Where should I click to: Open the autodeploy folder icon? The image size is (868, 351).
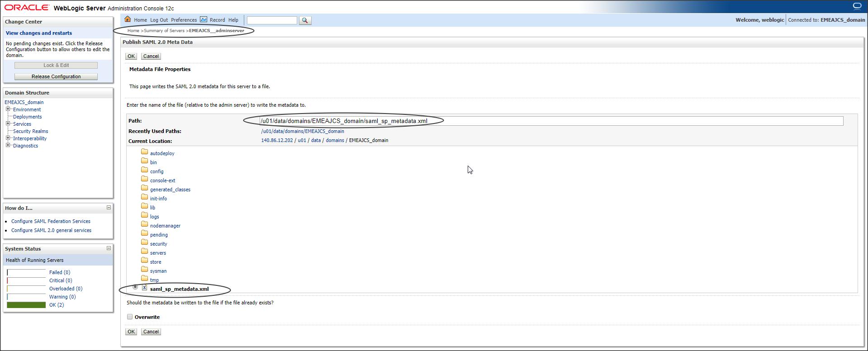click(x=145, y=152)
